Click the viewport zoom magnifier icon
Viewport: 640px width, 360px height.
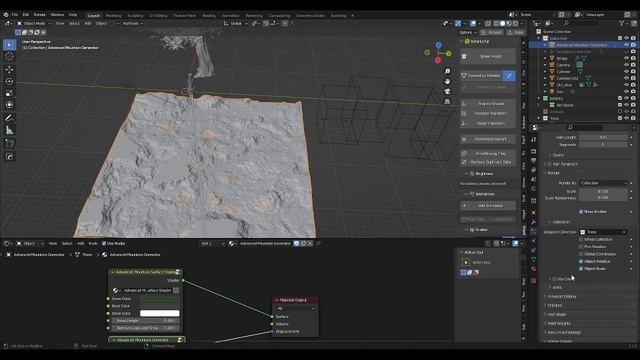tap(447, 71)
